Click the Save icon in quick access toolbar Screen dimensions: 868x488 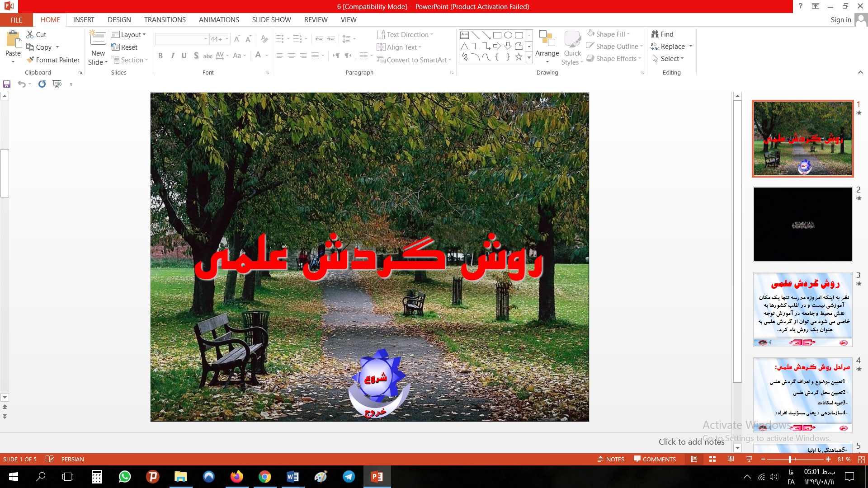pyautogui.click(x=7, y=84)
